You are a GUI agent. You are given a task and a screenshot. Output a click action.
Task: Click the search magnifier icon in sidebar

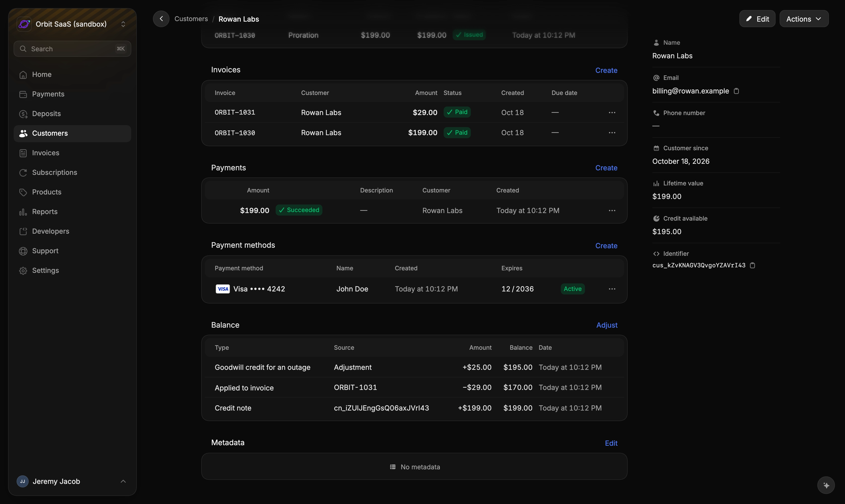tap(23, 49)
